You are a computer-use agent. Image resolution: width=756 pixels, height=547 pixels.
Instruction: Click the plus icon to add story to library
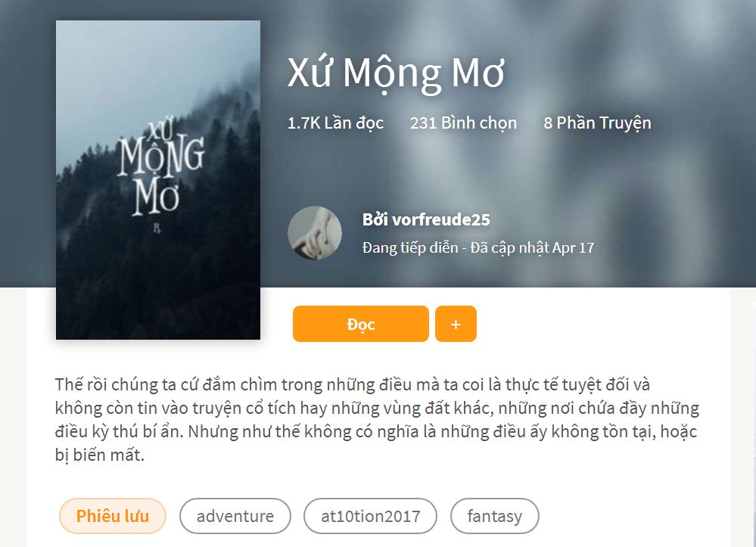[x=456, y=324]
